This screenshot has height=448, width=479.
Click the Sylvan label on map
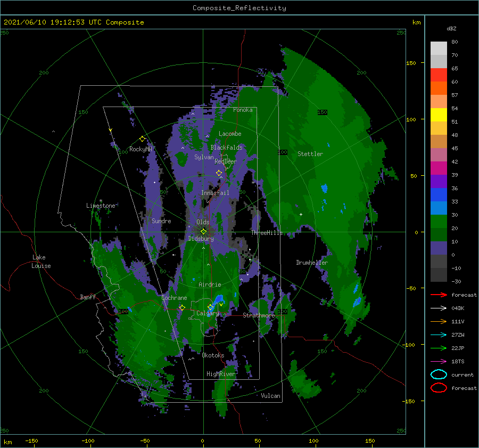204,157
